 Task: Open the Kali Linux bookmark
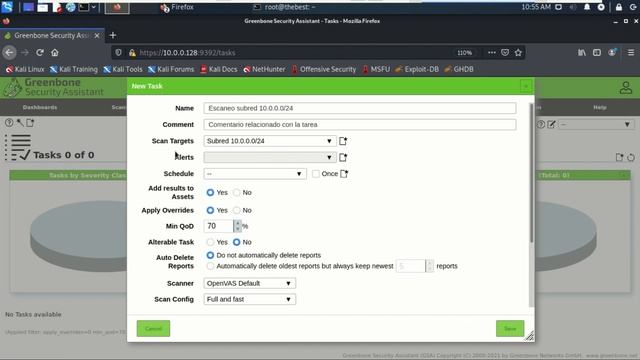24,69
